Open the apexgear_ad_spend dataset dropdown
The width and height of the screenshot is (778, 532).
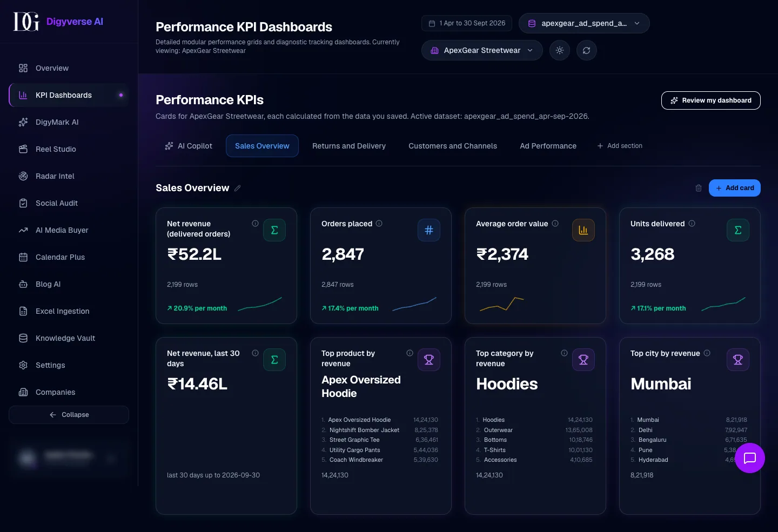(x=584, y=23)
